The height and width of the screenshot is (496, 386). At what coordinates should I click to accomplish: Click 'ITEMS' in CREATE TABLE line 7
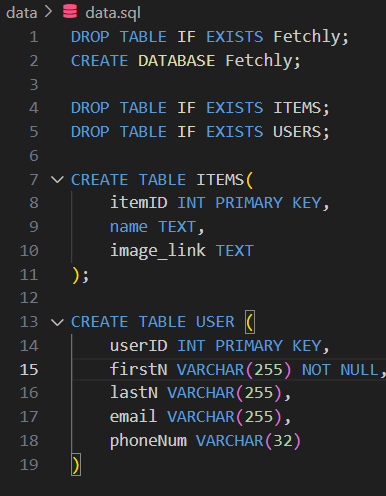[220, 180]
